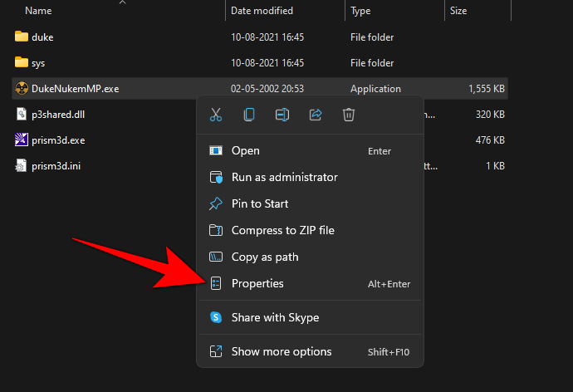Open Properties from the context menu
Viewport: 573px width, 392px height.
[257, 283]
